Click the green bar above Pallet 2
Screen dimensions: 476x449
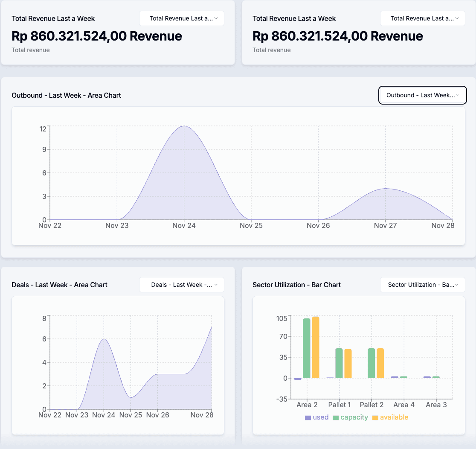tap(372, 363)
